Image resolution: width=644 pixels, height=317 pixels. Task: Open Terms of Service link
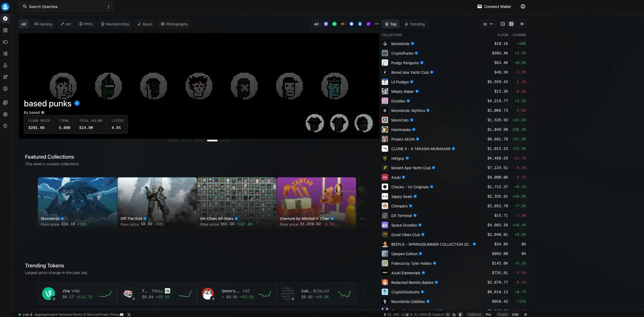(85, 314)
